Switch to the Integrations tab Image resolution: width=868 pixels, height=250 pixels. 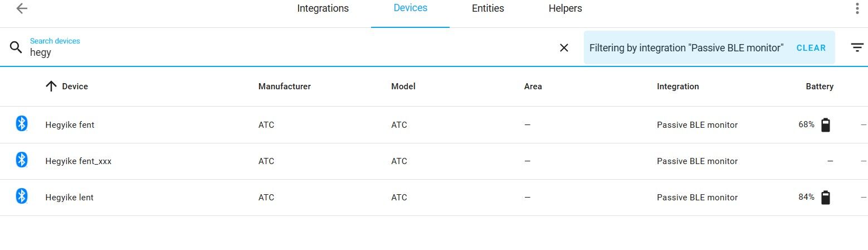click(323, 9)
